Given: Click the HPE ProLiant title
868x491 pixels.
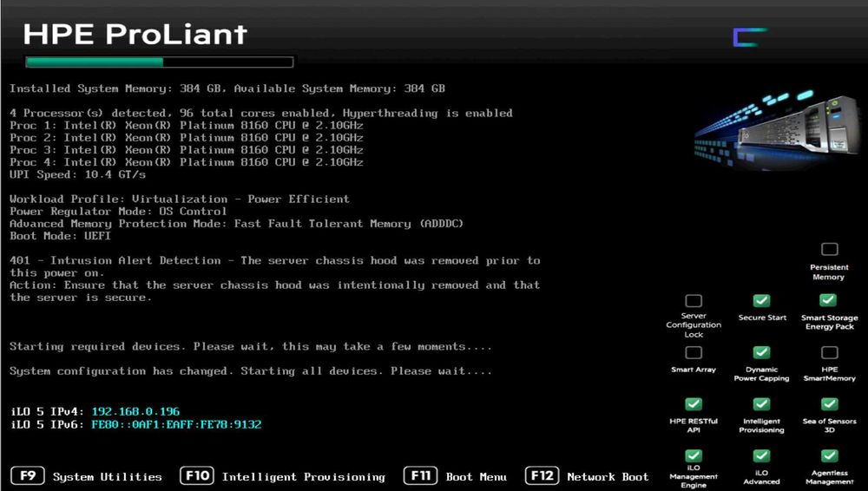Looking at the screenshot, I should click(x=135, y=34).
